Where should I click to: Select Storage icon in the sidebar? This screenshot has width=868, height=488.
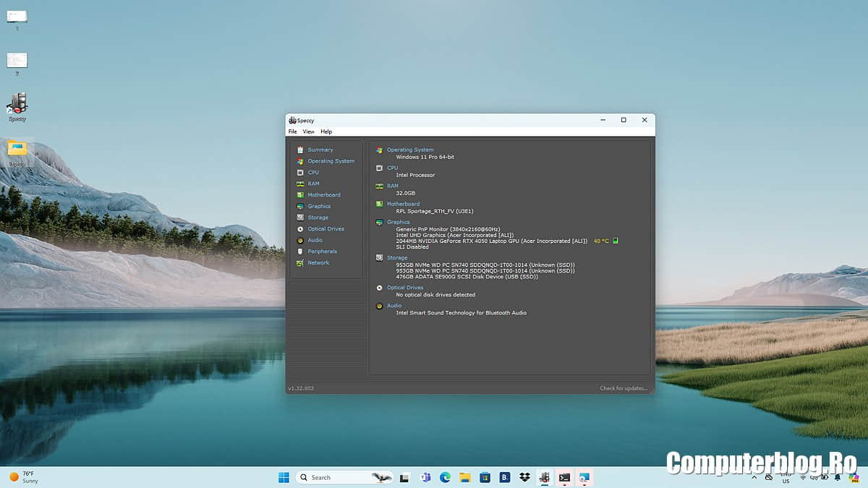coord(300,218)
